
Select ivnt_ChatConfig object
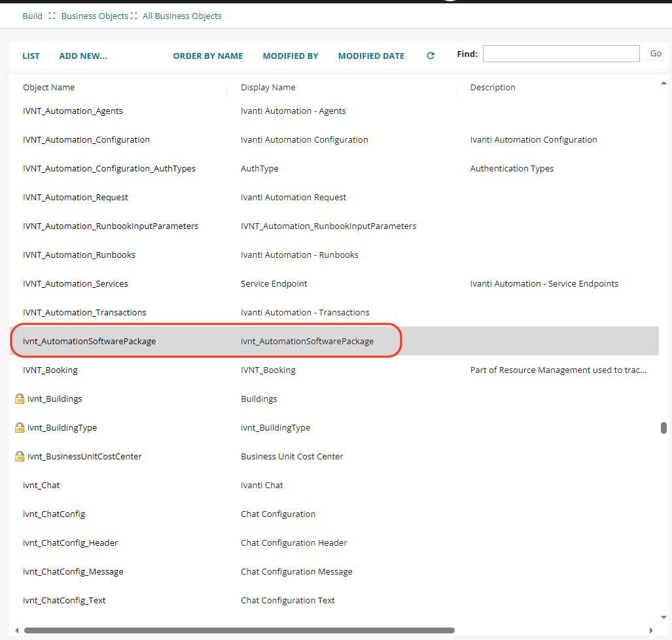[54, 514]
